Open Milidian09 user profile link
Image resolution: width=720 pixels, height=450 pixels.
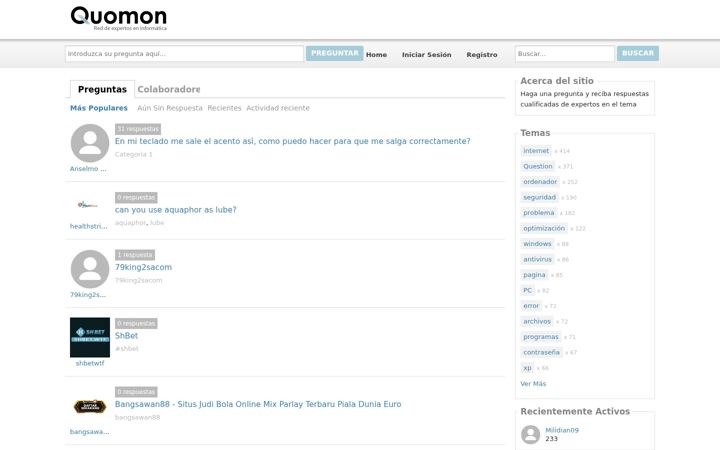[562, 430]
